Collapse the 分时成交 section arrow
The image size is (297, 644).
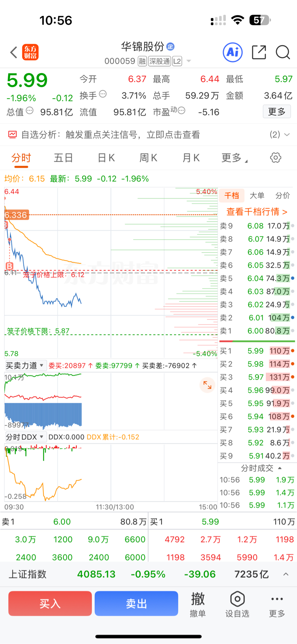pyautogui.click(x=280, y=468)
